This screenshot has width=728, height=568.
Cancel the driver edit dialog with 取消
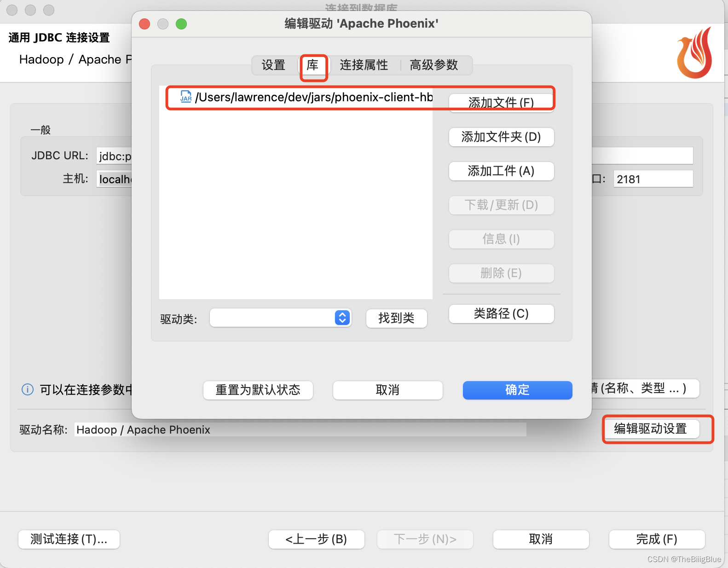point(387,390)
